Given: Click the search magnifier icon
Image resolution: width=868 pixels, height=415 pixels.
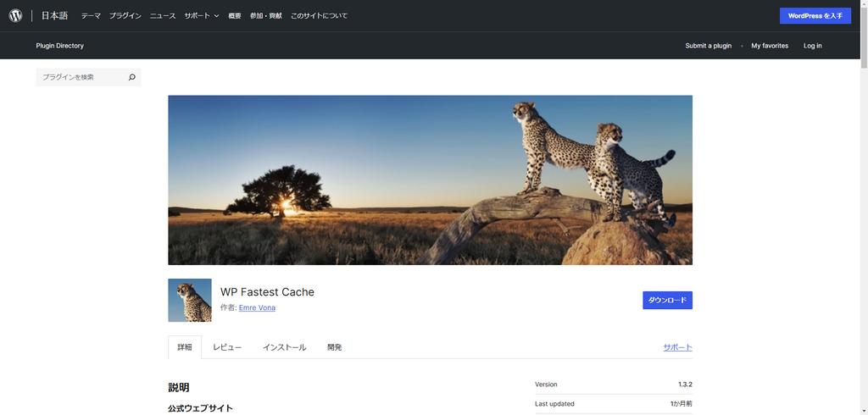Looking at the screenshot, I should click(131, 77).
